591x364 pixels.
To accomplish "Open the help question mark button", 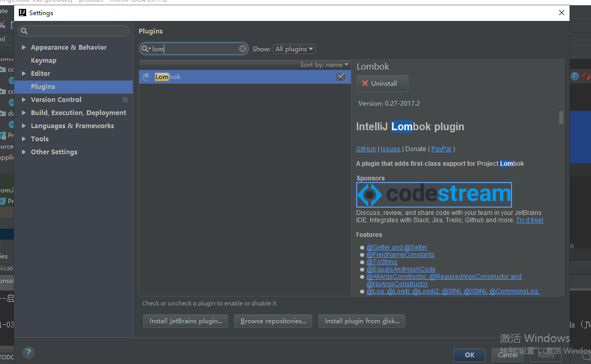I will pos(28,352).
